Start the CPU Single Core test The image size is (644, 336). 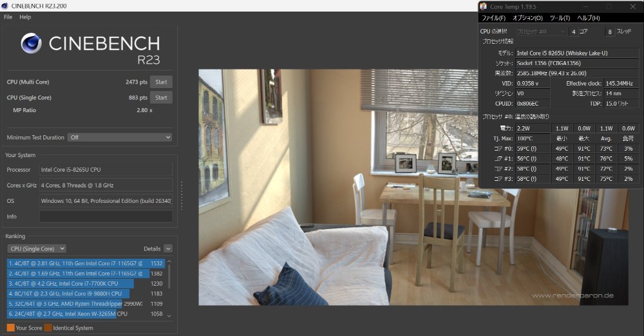point(161,97)
